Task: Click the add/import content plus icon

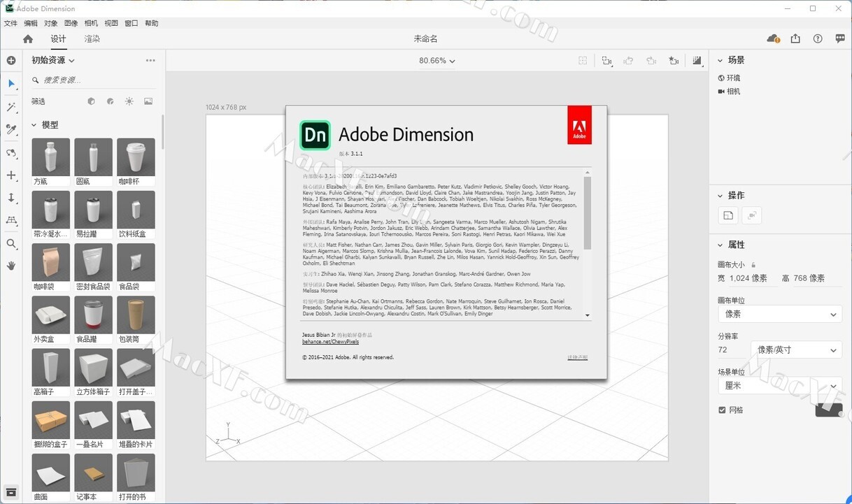Action: point(11,60)
